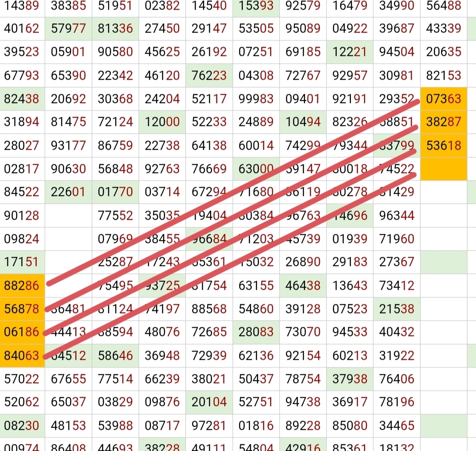Click the cell containing 39523
This screenshot has width=476, height=451.
click(22, 52)
